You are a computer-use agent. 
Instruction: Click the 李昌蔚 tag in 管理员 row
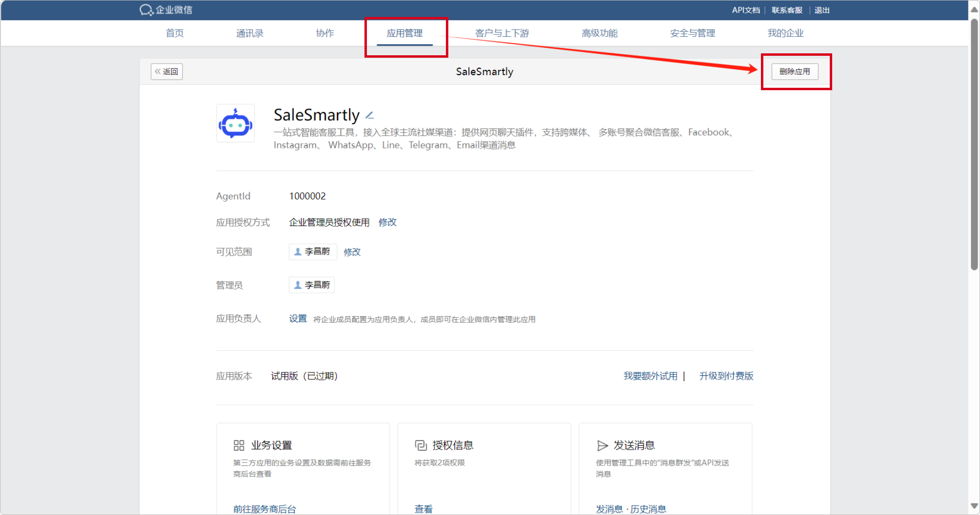(312, 285)
